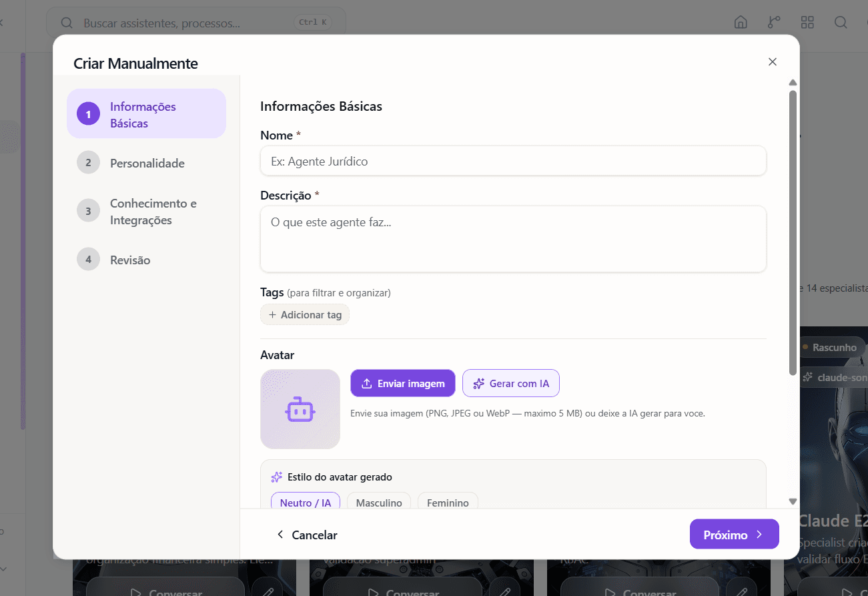Click the Próximo button

tap(734, 534)
